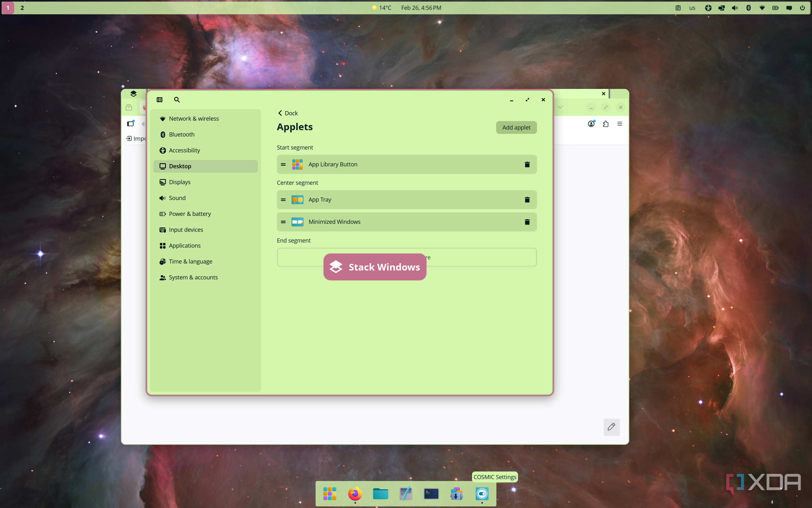Click the pencil edit button in Firefox
Viewport: 812px width, 508px height.
[611, 427]
